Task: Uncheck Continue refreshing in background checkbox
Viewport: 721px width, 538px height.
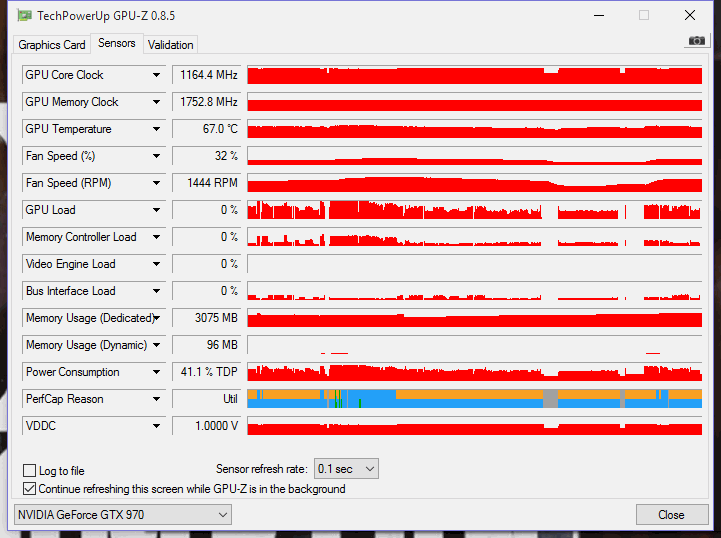Action: pos(29,488)
